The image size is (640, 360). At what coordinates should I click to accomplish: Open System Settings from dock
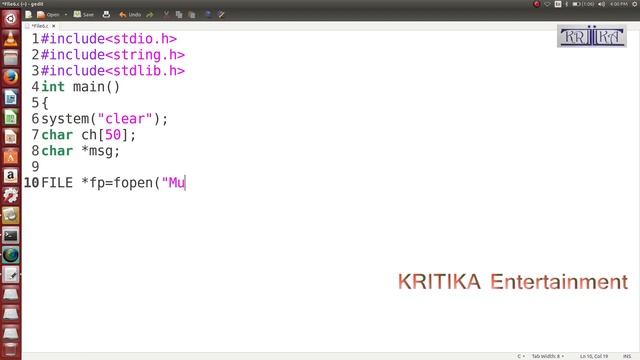[11, 196]
